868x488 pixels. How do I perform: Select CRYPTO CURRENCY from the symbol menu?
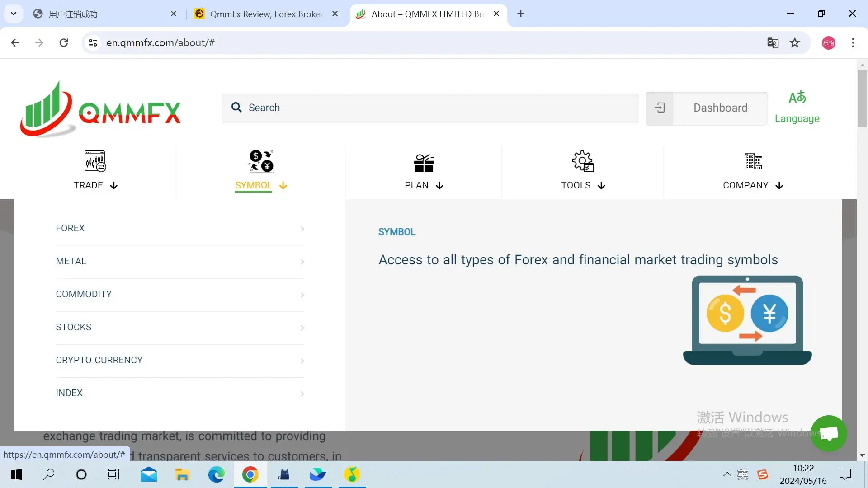99,360
